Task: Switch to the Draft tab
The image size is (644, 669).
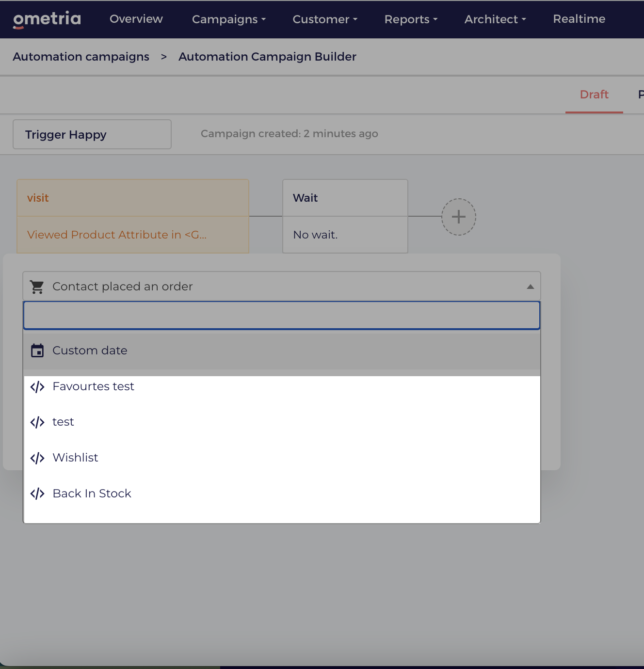Action: coord(594,95)
